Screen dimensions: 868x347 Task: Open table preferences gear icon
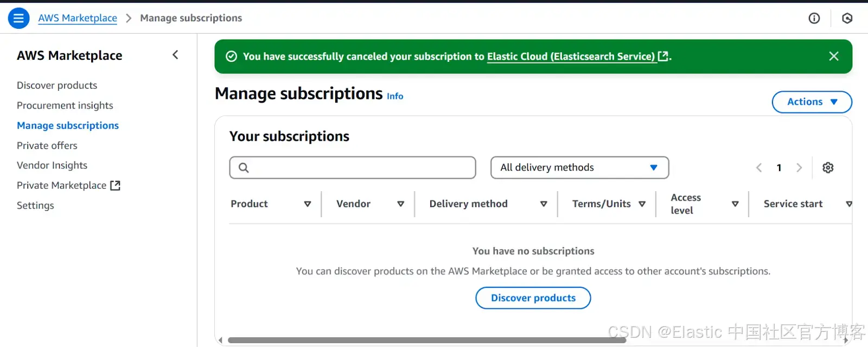[x=828, y=168]
